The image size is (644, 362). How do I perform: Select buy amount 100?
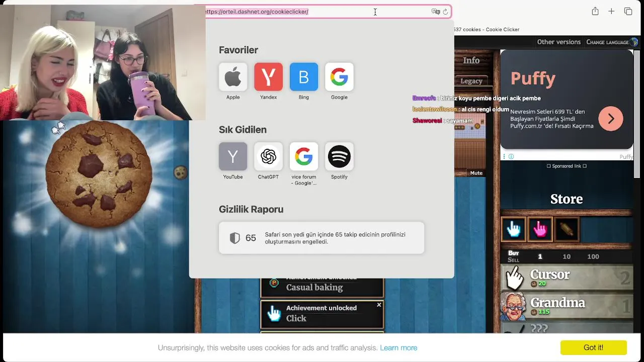(593, 256)
